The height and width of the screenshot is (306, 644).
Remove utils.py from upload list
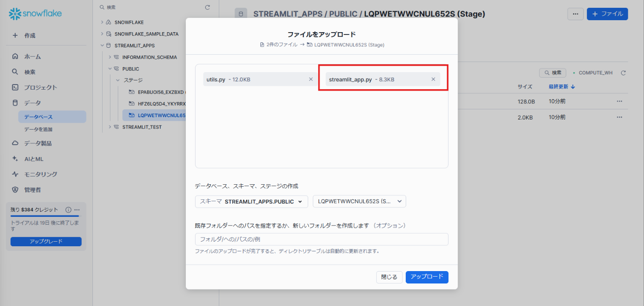coord(311,79)
